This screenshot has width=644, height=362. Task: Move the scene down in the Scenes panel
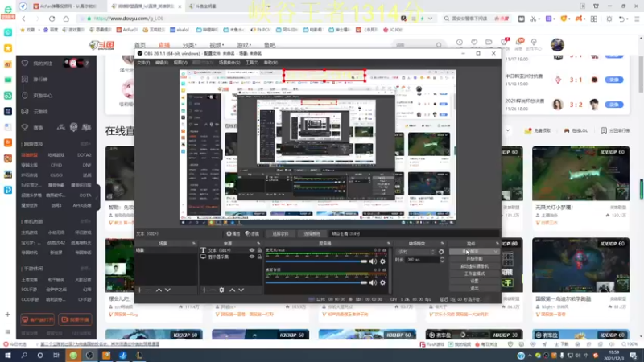tap(167, 290)
